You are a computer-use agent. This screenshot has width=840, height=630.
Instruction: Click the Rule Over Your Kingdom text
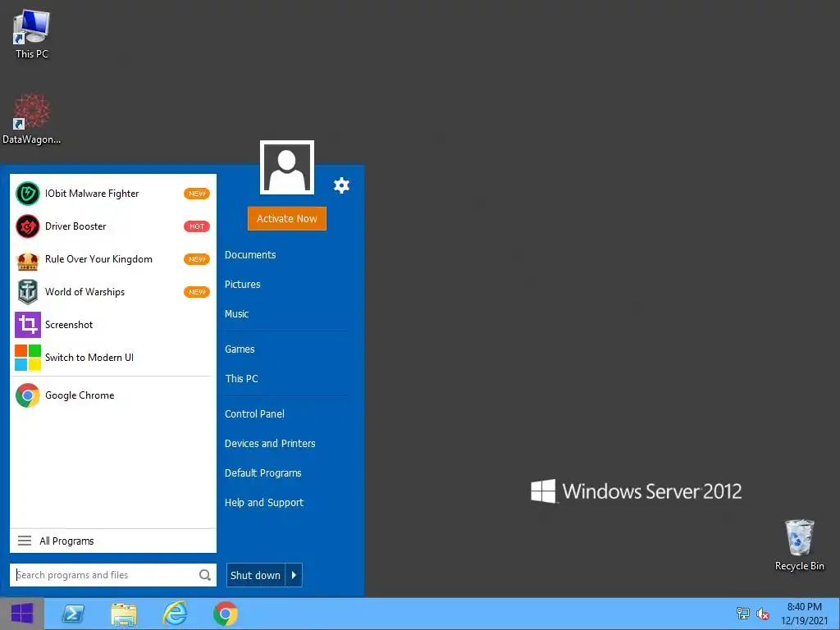[98, 259]
